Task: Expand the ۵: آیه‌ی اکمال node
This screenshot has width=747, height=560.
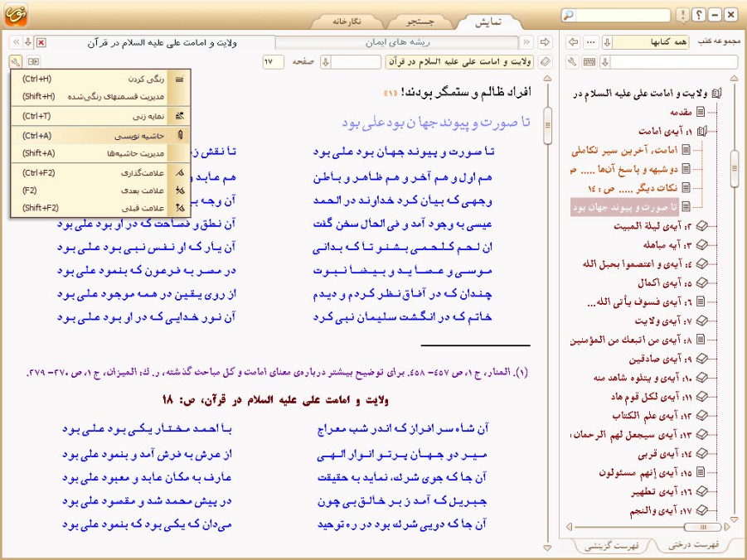Action: (701, 282)
